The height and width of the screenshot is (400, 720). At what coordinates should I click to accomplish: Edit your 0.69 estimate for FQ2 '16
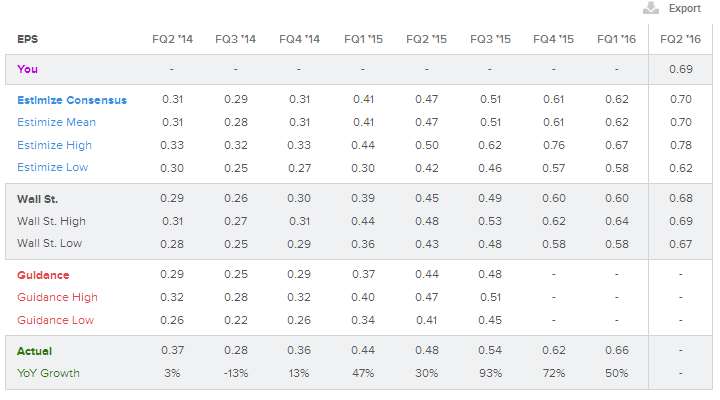tap(681, 69)
